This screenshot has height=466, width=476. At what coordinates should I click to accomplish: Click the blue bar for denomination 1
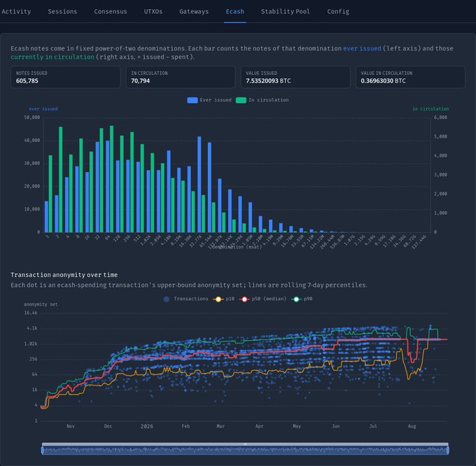point(46,217)
